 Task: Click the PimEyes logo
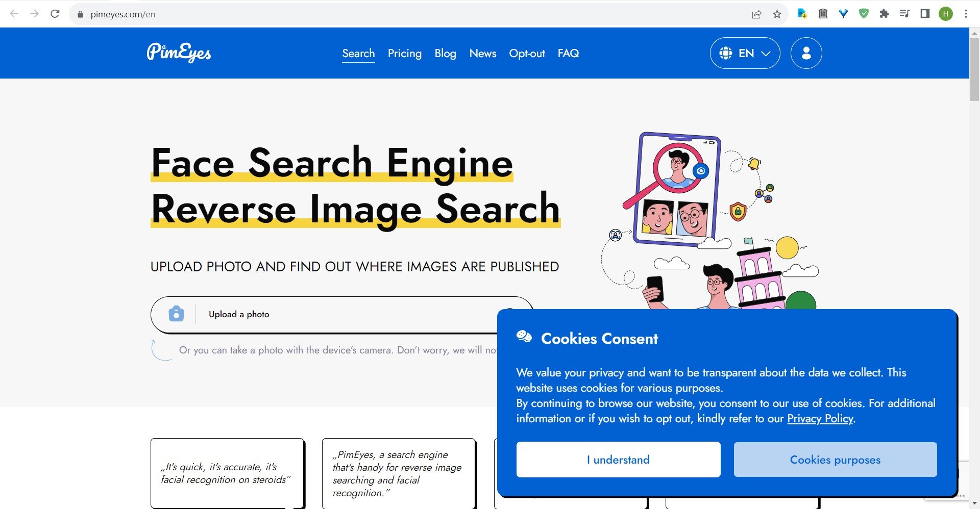(x=179, y=53)
